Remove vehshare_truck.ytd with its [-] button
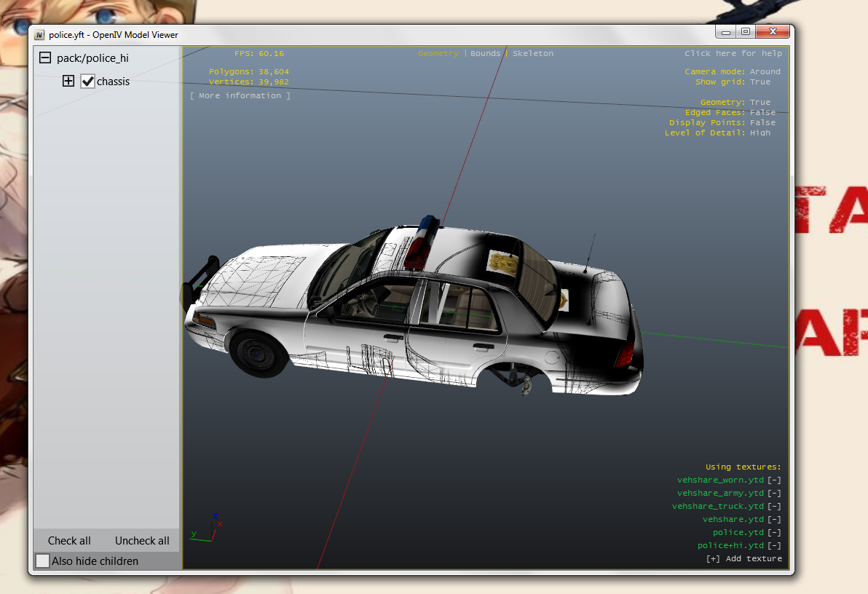This screenshot has width=868, height=594. (775, 506)
